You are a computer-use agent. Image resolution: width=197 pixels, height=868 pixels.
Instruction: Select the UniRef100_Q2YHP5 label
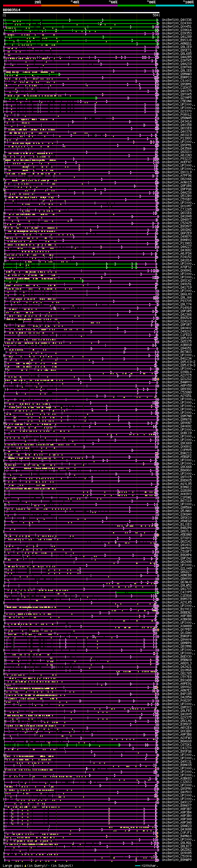tap(177, 98)
